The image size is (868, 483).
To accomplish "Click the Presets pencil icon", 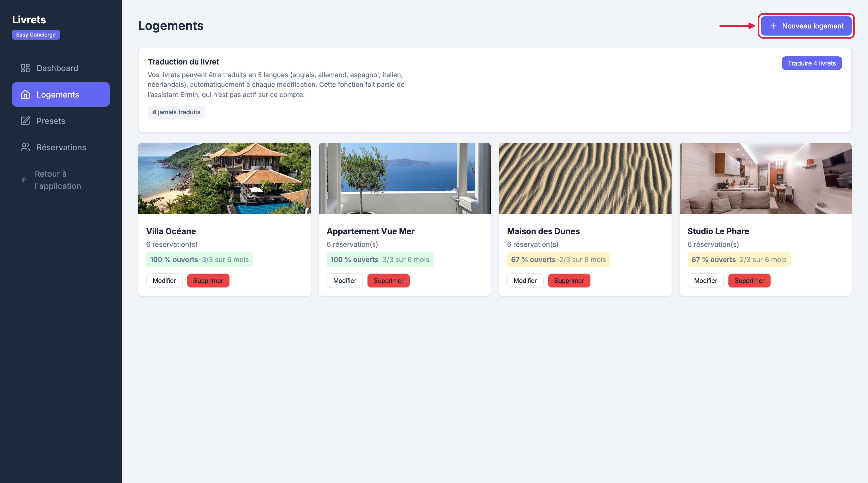I will point(25,121).
